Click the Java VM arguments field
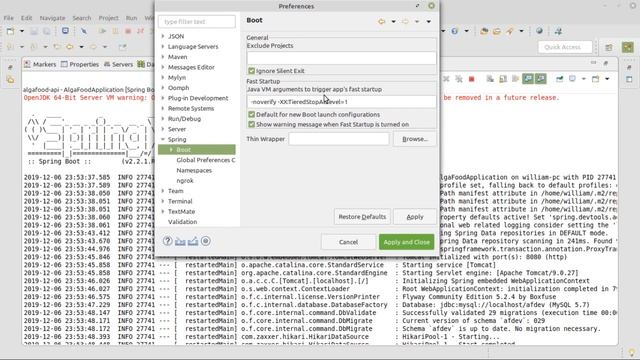640x360 pixels. 341,102
